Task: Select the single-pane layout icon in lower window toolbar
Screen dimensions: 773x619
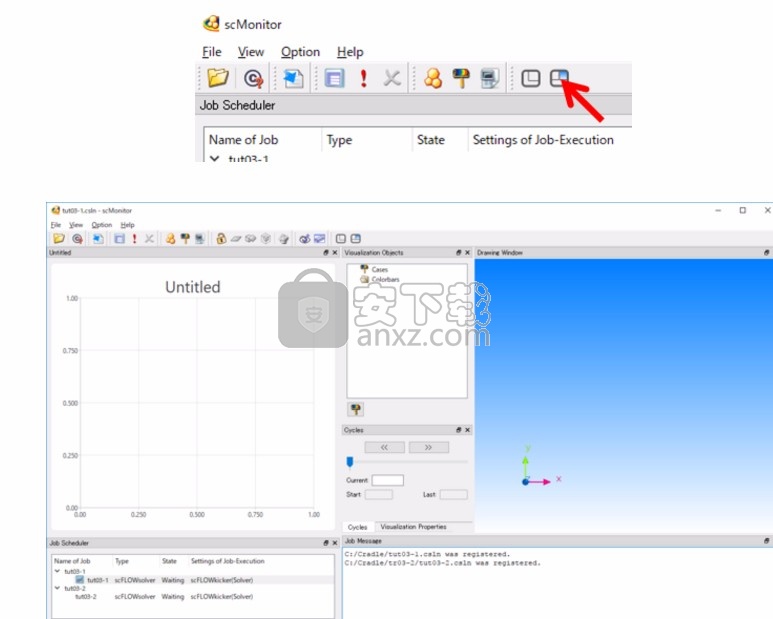Action: [341, 239]
